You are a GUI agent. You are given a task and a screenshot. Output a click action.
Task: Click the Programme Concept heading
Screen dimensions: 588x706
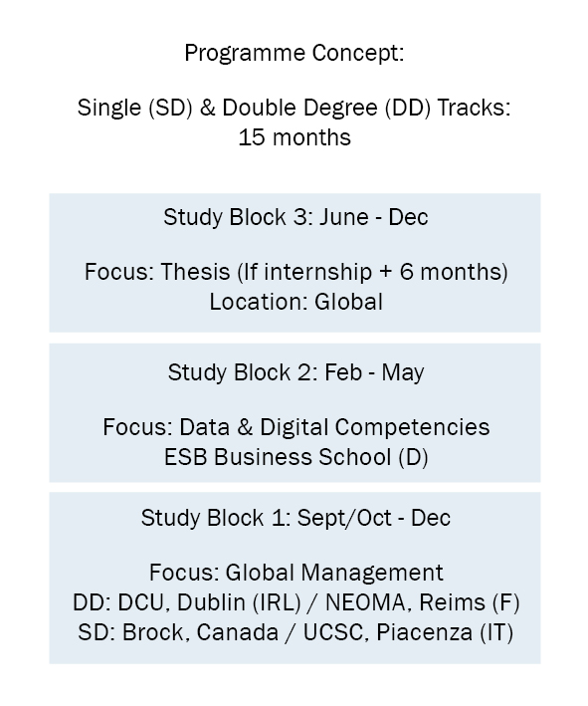[x=294, y=54]
